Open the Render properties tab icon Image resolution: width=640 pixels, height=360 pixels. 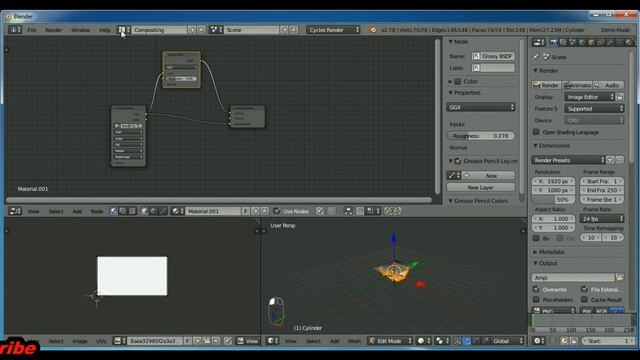pyautogui.click(x=554, y=42)
